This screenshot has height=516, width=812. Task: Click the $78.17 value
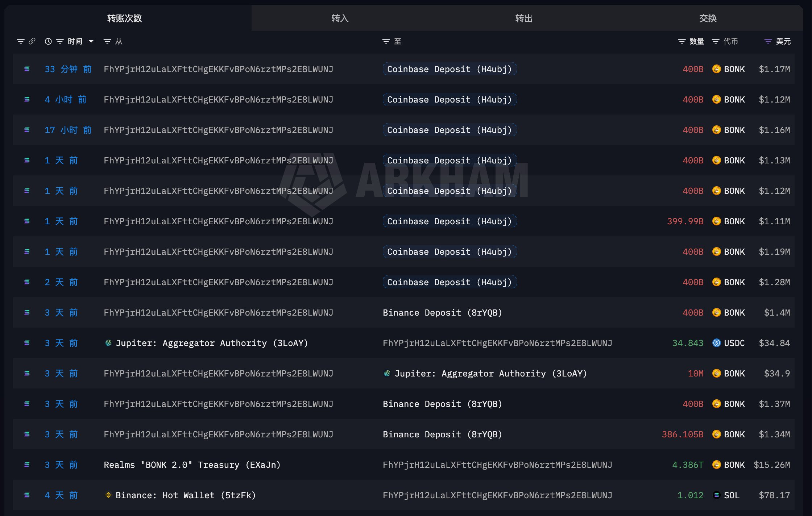coord(774,495)
